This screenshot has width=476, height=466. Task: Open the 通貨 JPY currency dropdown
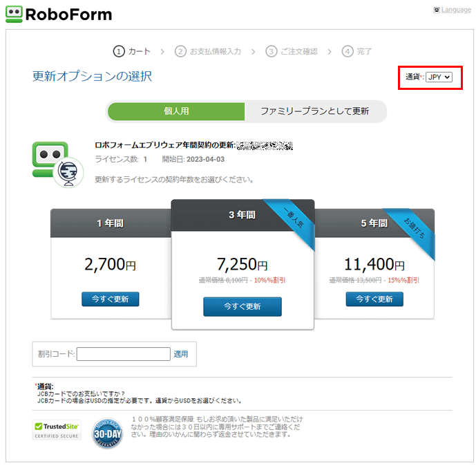tap(439, 77)
